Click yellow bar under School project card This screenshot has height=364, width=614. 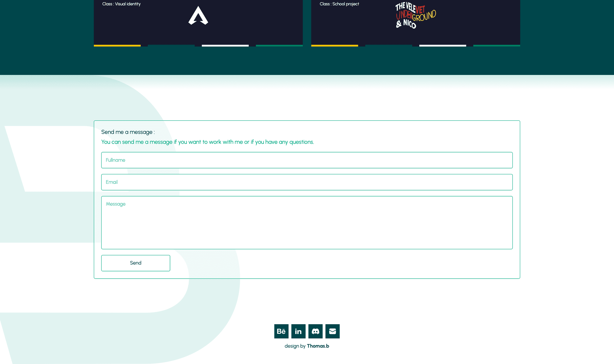pos(335,46)
